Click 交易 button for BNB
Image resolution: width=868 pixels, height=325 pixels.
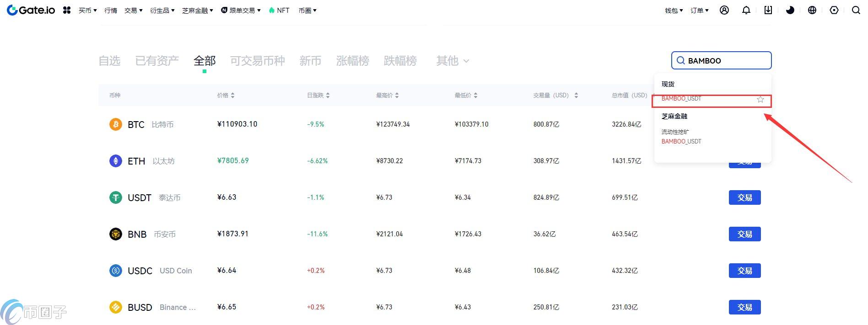(x=744, y=234)
